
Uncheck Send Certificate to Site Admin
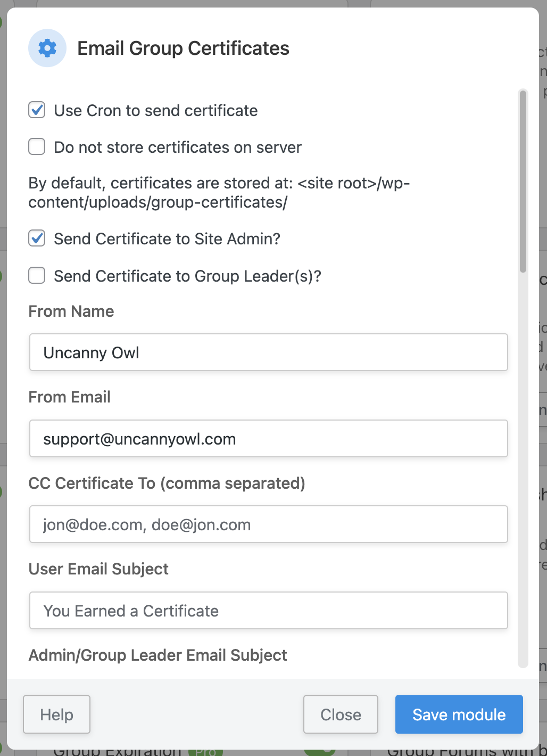(37, 239)
